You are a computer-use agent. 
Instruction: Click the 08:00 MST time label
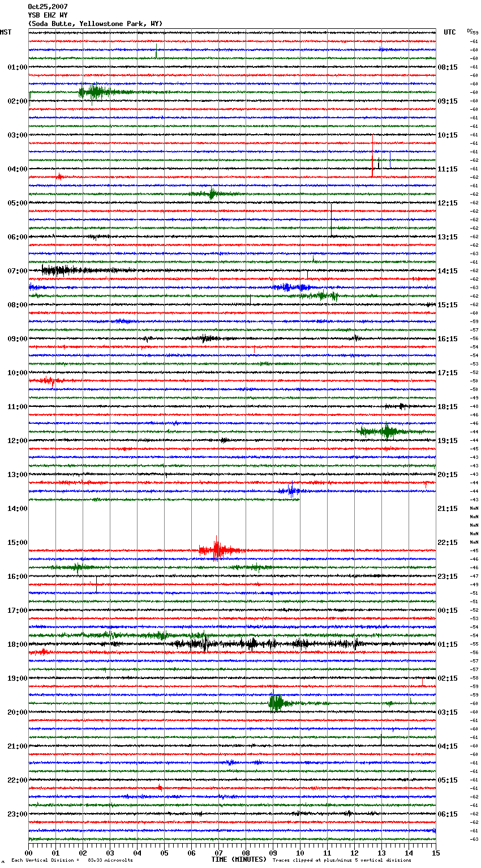tap(17, 305)
